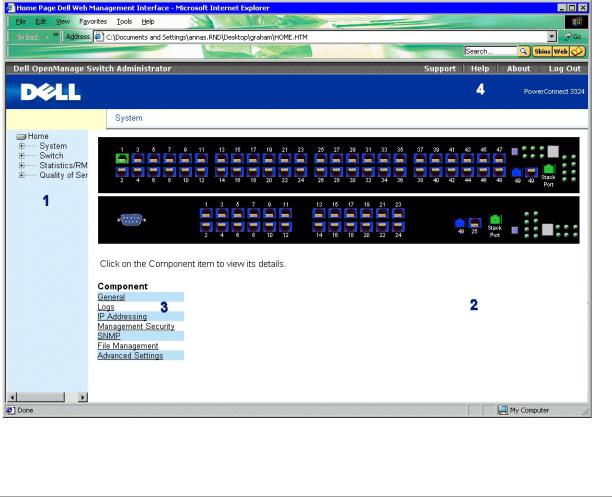Select port 48 in the 48-port unit
Viewport: 612px width, 497px height.
[499, 171]
